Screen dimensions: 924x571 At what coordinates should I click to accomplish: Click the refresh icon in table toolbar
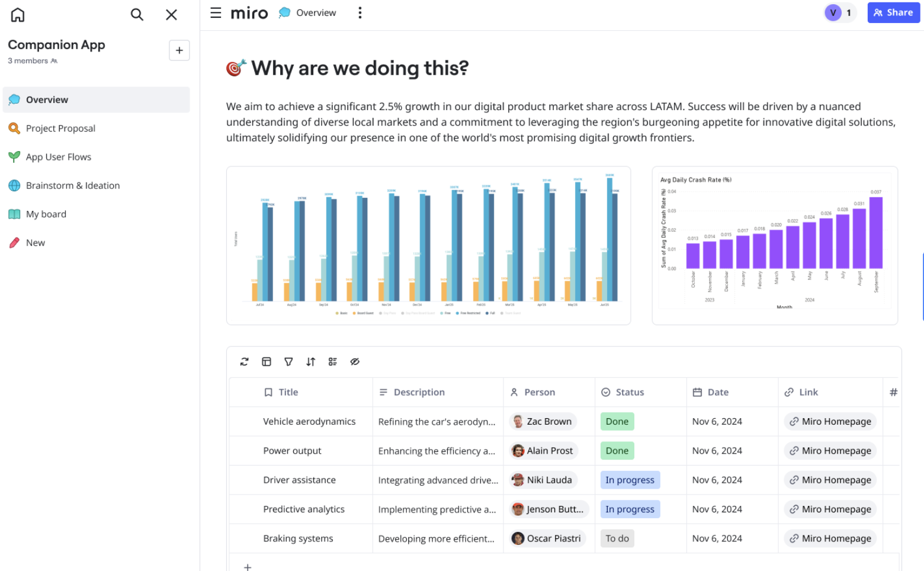coord(244,362)
